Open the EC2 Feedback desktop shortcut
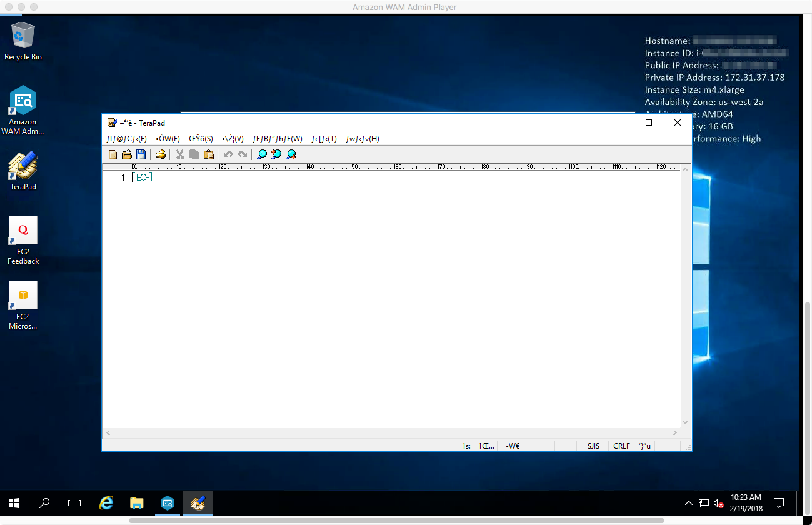 pyautogui.click(x=23, y=230)
